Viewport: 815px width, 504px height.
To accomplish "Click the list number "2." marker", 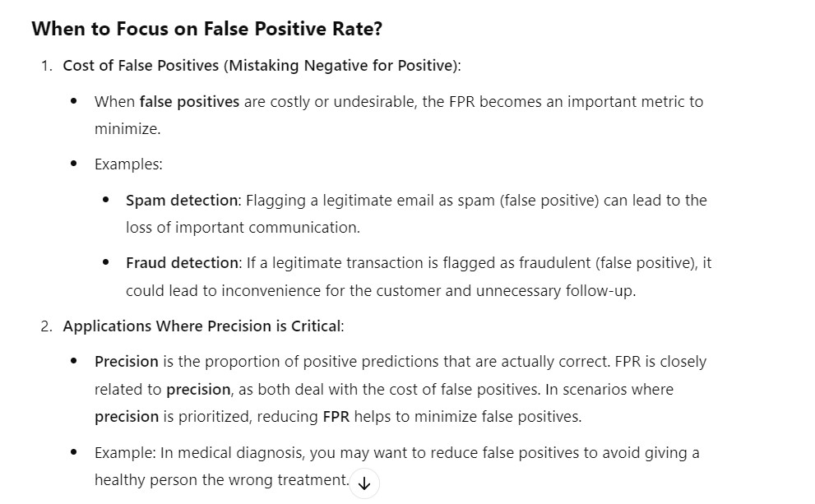I will pos(47,326).
